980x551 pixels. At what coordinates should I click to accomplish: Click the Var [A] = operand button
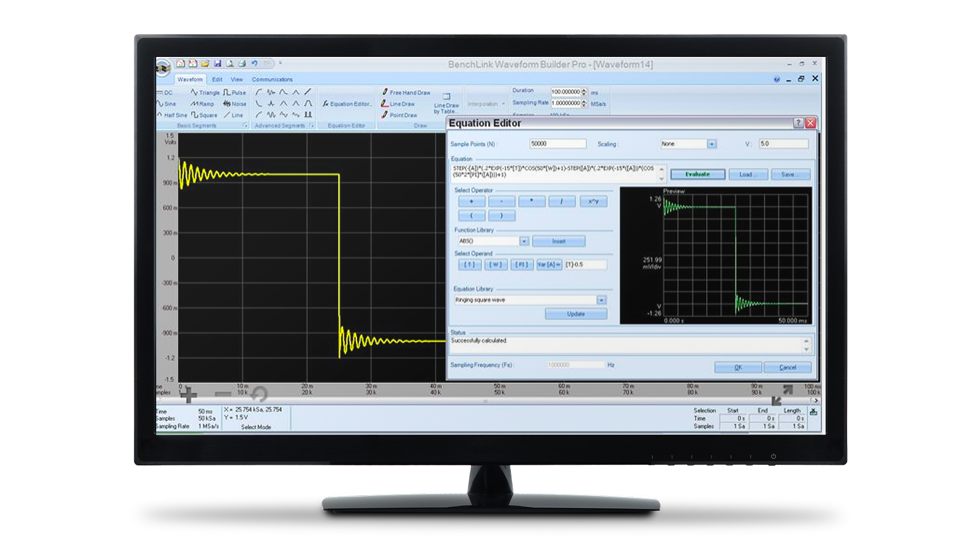click(549, 264)
